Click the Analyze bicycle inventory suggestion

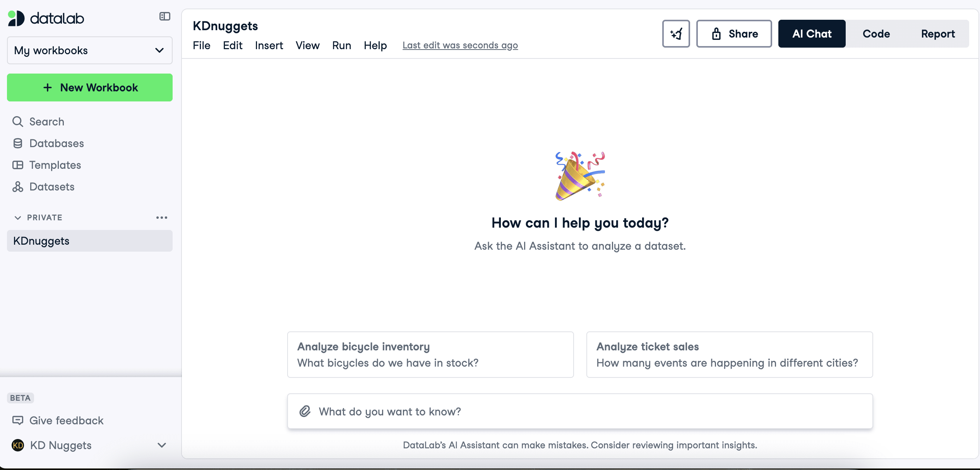[431, 354]
